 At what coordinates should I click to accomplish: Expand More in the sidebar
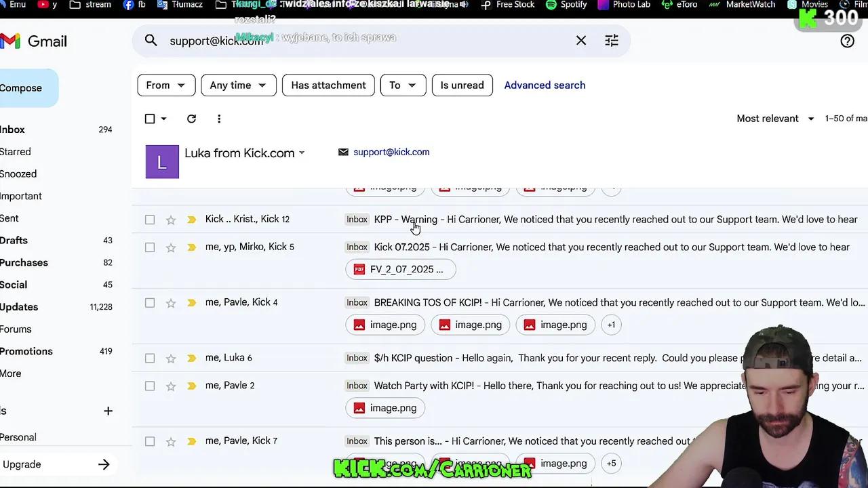[11, 373]
